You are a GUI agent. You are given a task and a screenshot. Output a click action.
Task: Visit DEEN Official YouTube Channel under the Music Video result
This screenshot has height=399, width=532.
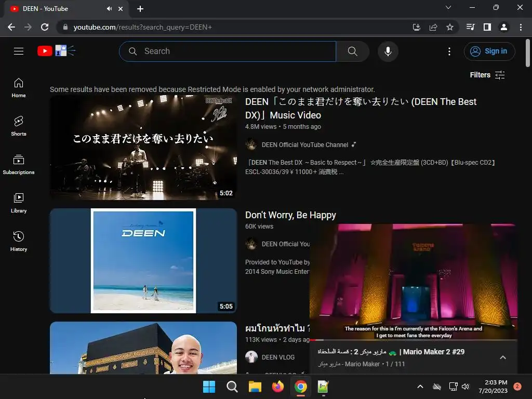point(304,145)
